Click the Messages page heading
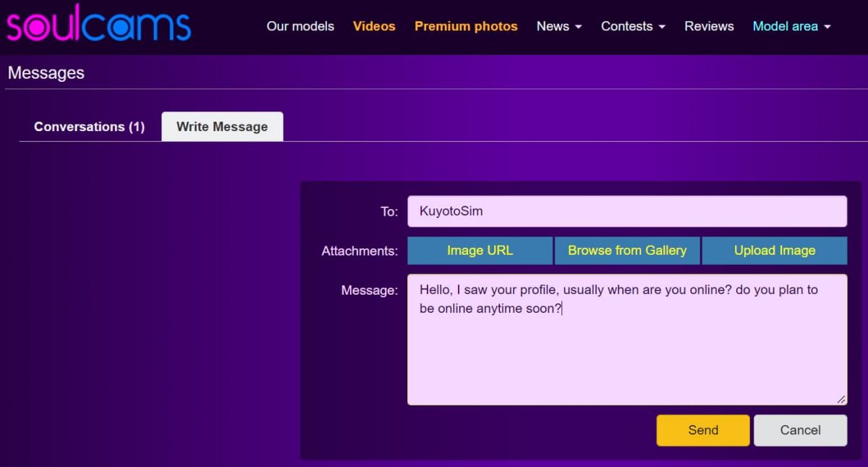Image resolution: width=868 pixels, height=467 pixels. click(x=46, y=73)
